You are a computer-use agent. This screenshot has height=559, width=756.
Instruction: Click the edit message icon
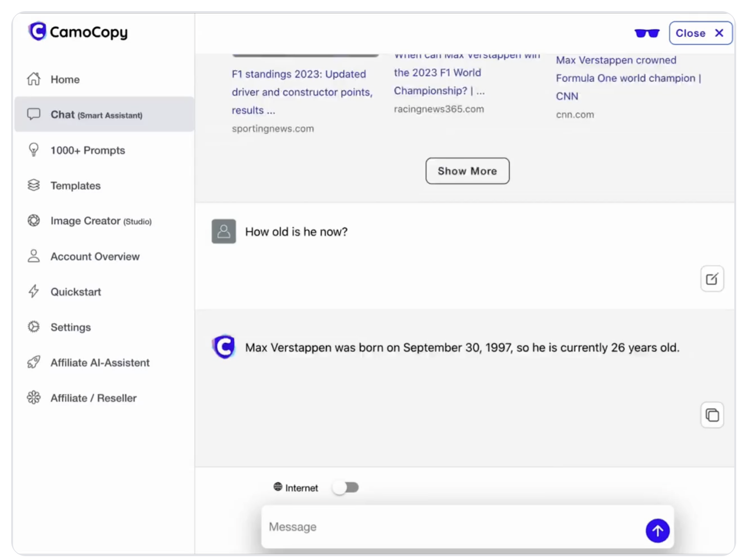click(712, 279)
